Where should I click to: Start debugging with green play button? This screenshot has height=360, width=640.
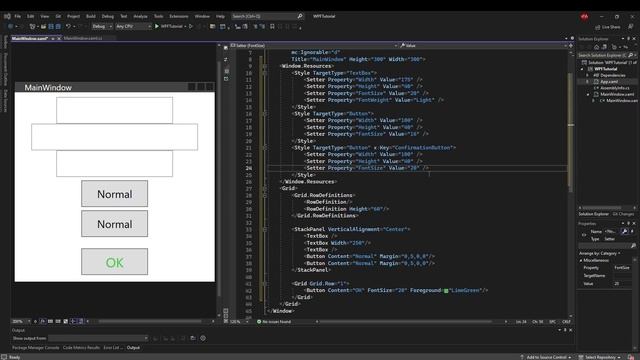coord(157,26)
